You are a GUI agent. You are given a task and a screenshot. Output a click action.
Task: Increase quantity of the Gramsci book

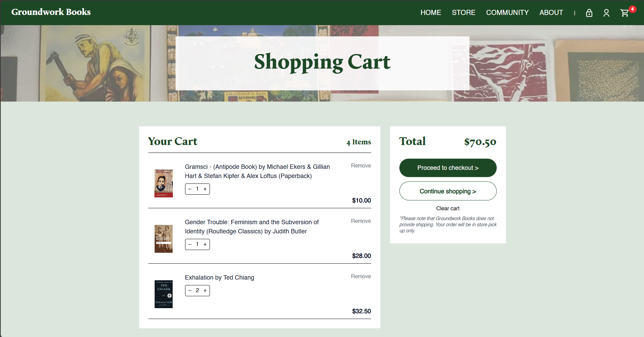click(x=205, y=189)
